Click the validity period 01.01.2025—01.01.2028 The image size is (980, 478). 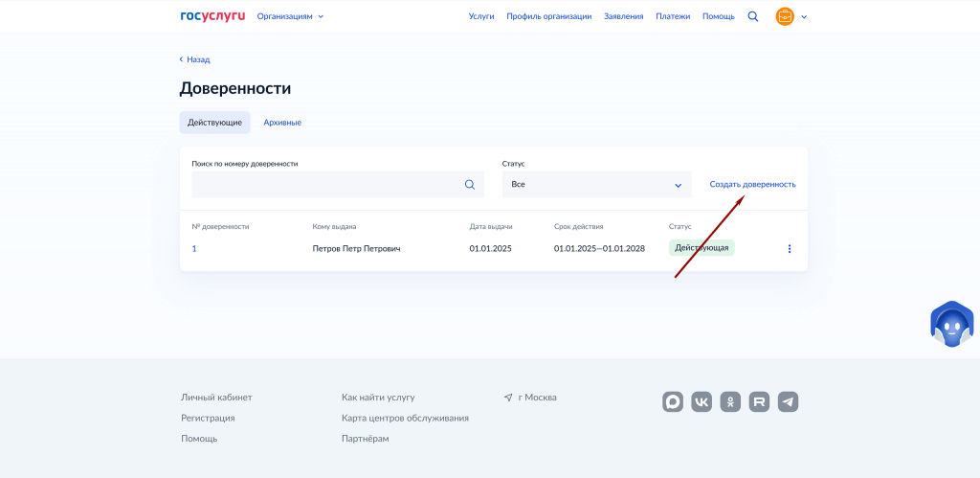tap(599, 248)
